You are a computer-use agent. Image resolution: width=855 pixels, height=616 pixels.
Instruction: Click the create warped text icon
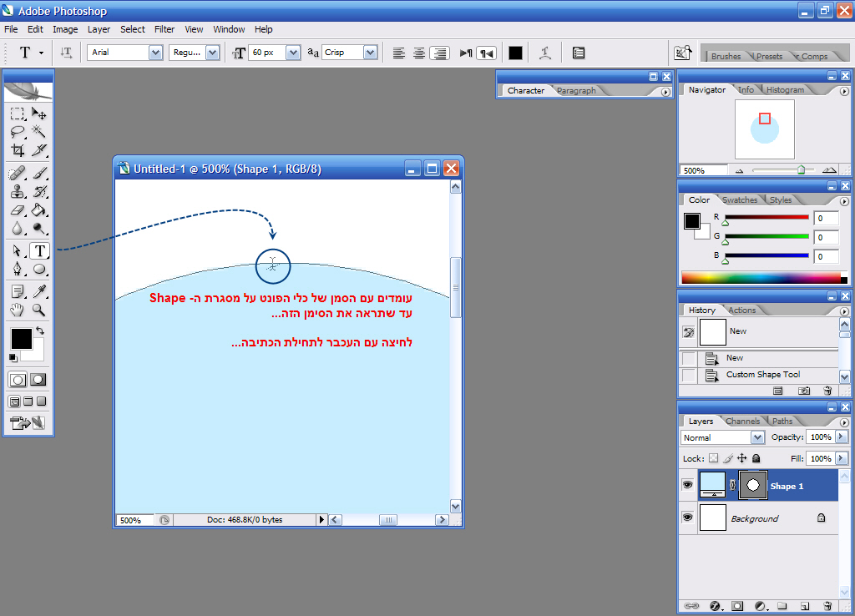(x=545, y=53)
